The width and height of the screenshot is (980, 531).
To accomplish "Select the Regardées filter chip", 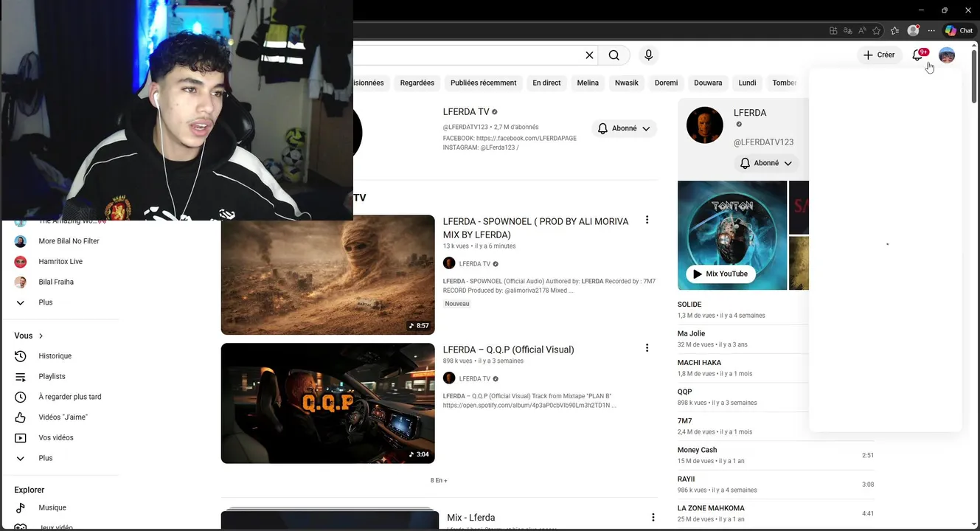I will pos(417,83).
